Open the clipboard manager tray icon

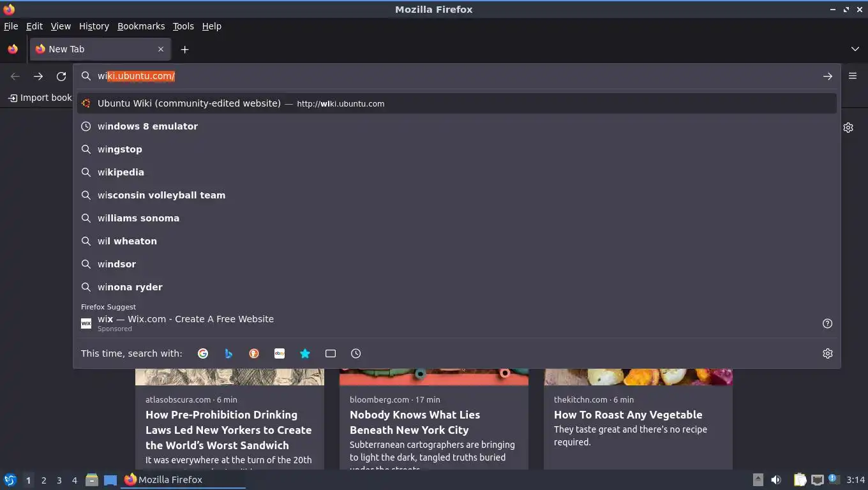coord(800,480)
